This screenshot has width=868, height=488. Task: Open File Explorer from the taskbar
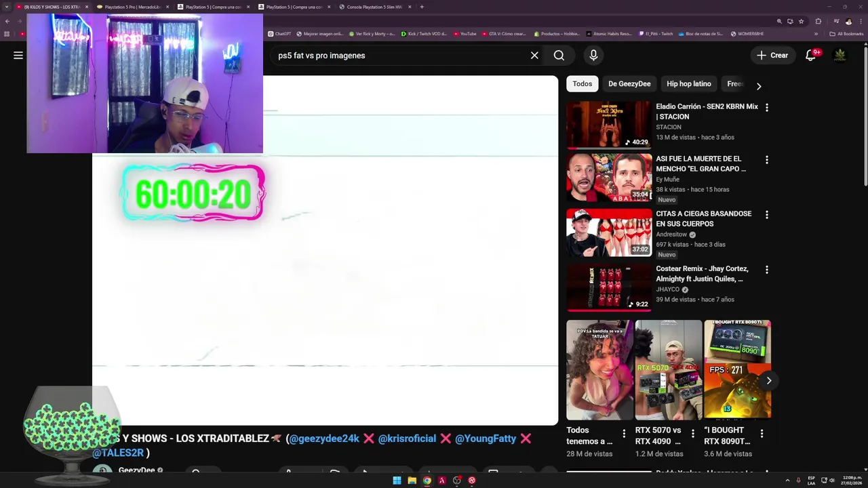point(412,481)
